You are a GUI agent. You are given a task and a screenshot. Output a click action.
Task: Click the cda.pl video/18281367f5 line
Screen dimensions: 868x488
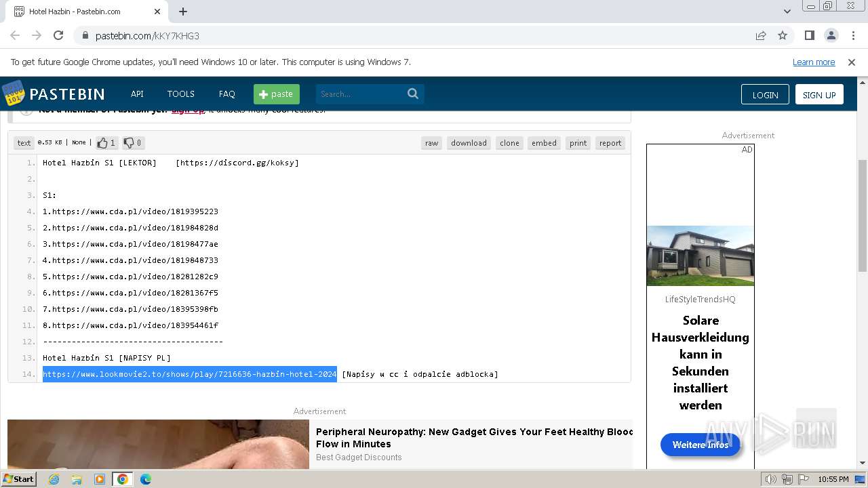pyautogui.click(x=130, y=293)
